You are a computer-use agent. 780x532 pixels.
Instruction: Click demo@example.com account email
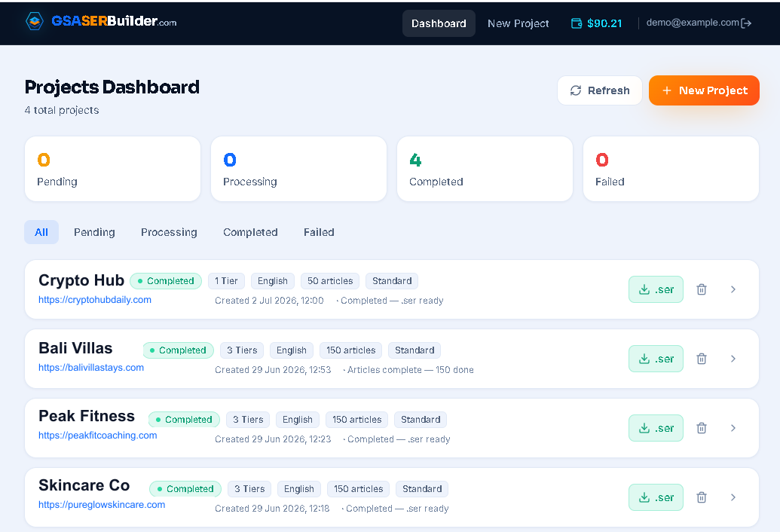[693, 23]
